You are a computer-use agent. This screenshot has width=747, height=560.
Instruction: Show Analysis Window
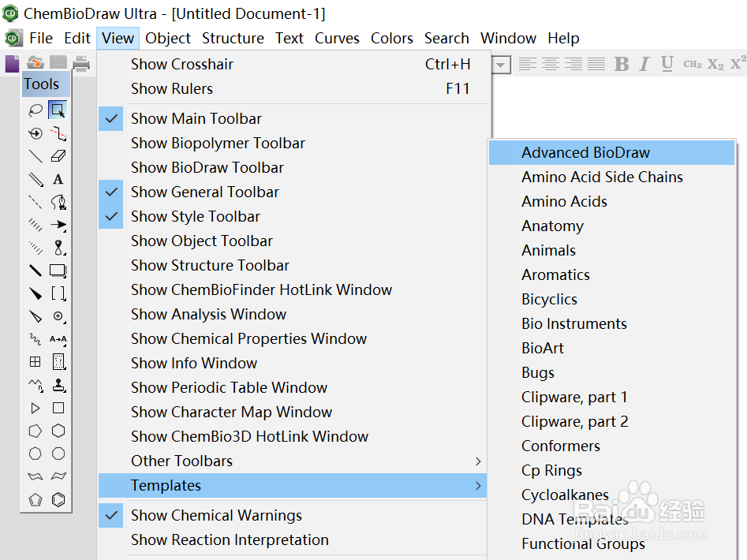pyautogui.click(x=293, y=314)
